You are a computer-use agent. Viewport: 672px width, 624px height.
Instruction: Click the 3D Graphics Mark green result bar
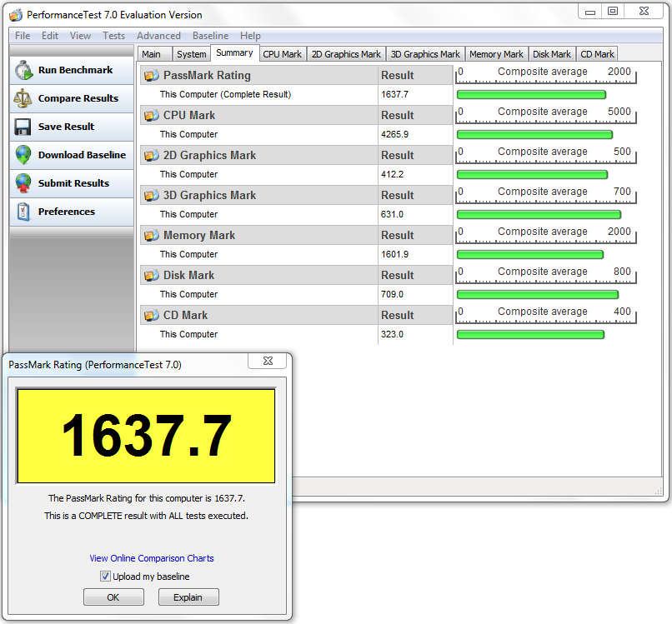[539, 215]
